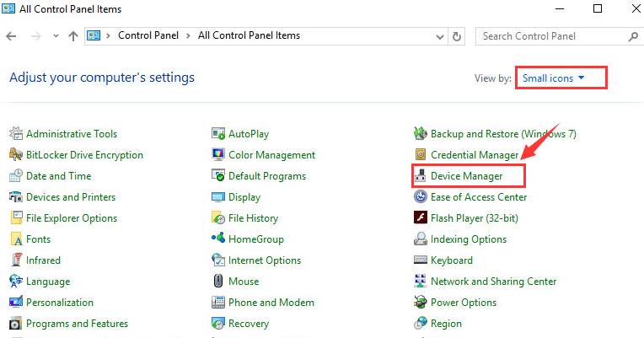Open Programs and Features link
644x338 pixels.
(x=77, y=323)
